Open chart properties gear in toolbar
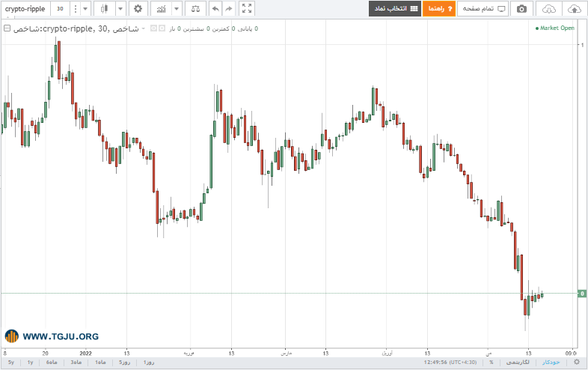Image resolution: width=588 pixels, height=370 pixels. click(138, 9)
